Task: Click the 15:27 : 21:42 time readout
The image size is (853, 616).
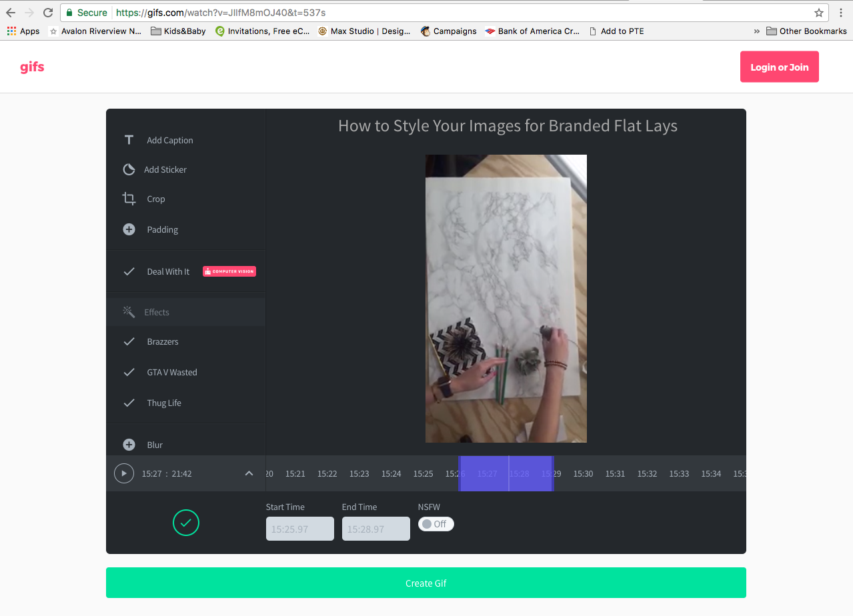Action: point(167,473)
